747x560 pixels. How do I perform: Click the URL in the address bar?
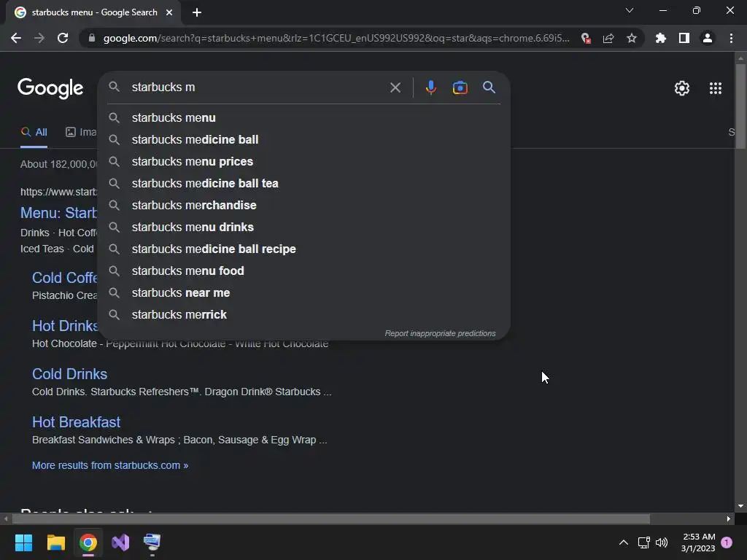(x=336, y=38)
